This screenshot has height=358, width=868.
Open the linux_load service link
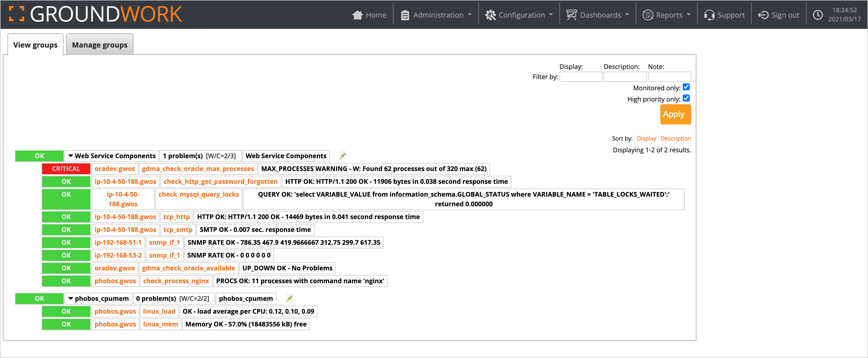point(159,311)
